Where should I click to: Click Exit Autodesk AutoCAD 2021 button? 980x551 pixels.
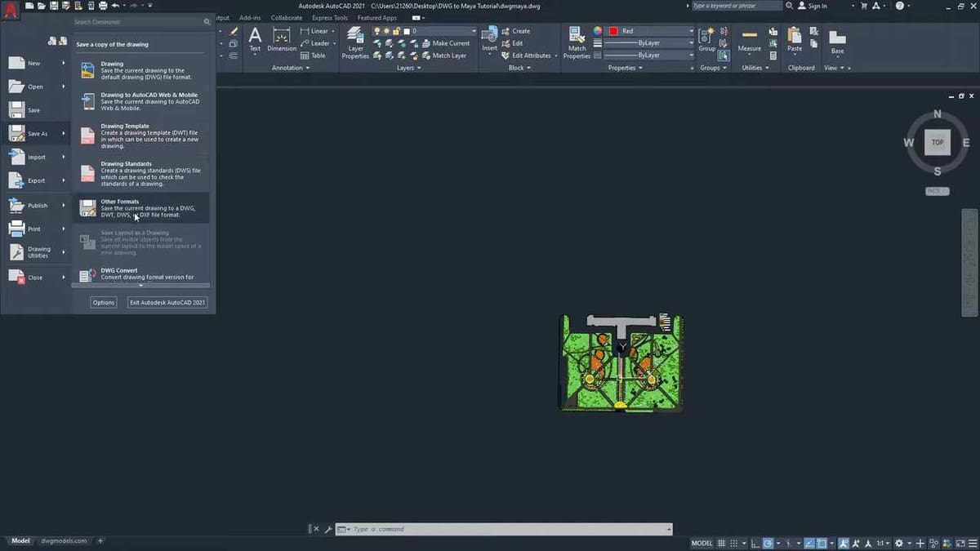click(x=167, y=302)
